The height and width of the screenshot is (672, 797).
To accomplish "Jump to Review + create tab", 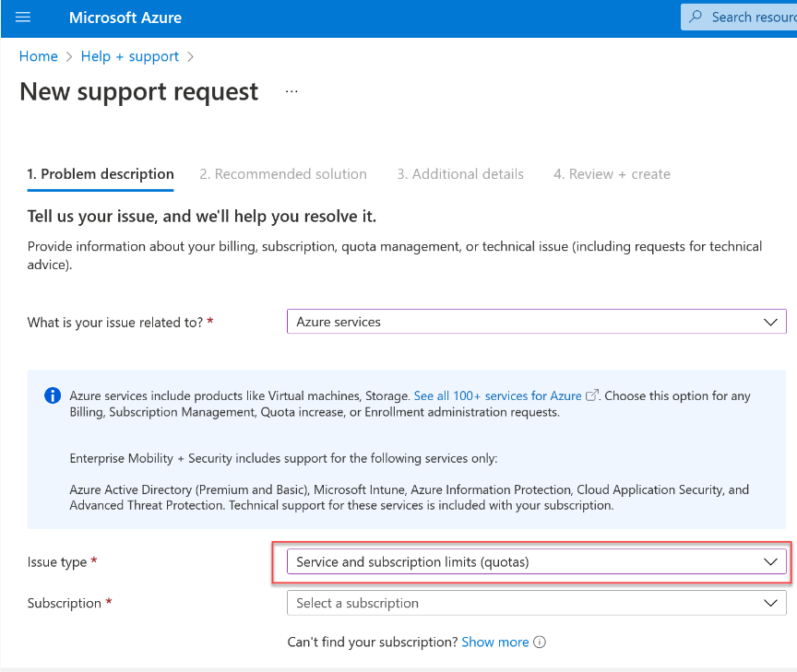I will point(612,174).
